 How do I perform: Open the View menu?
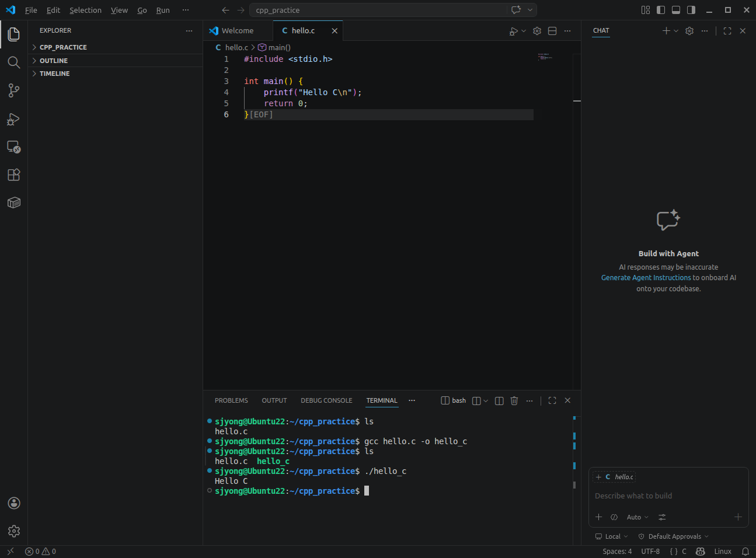119,10
